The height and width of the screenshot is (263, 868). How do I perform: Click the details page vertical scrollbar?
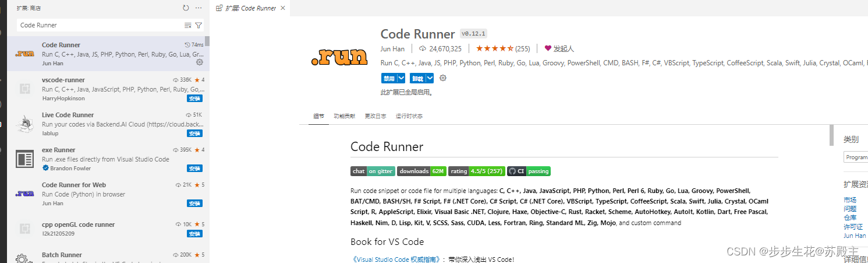point(831,135)
